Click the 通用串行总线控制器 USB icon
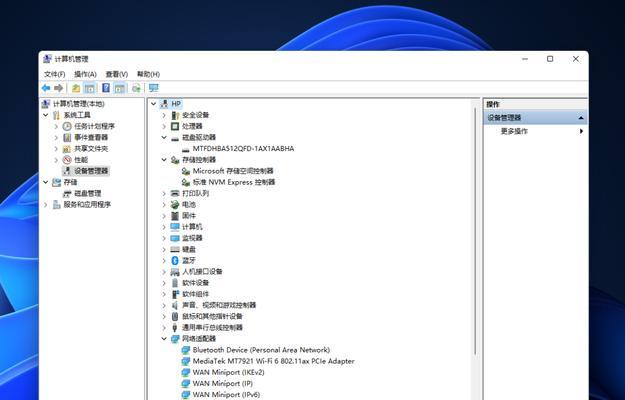The image size is (625, 400). [175, 327]
